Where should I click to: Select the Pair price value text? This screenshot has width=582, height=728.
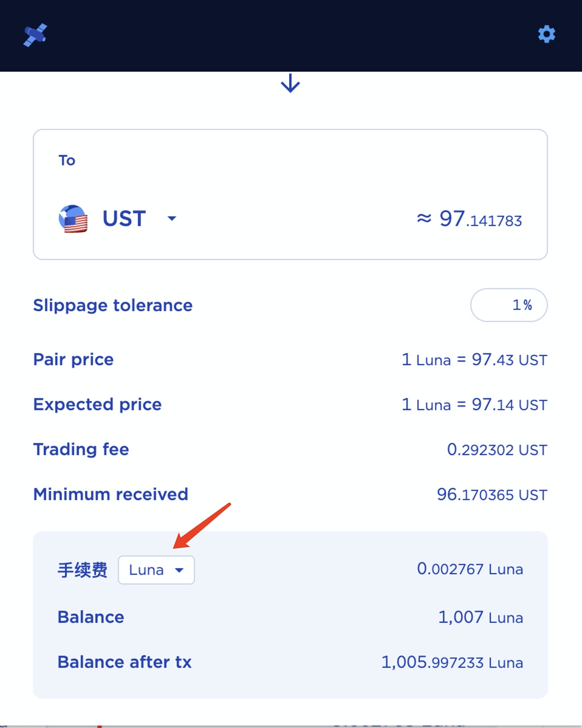tap(474, 360)
